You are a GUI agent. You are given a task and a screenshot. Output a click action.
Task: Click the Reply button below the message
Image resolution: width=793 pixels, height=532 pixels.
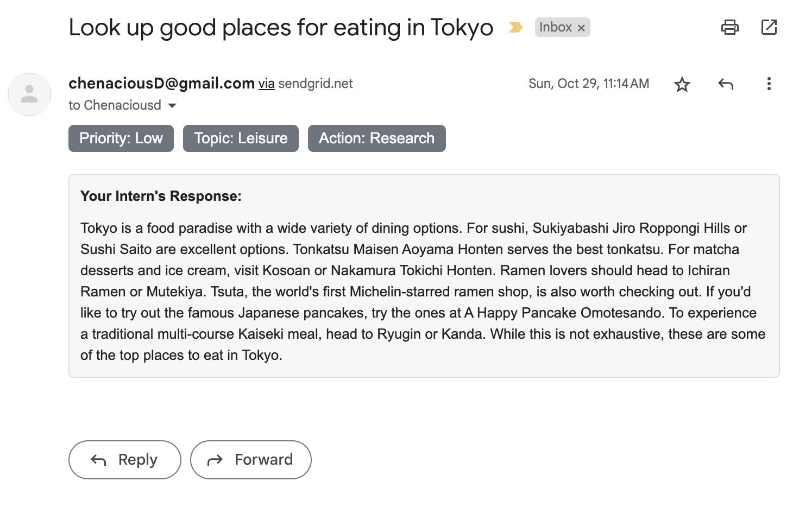124,460
